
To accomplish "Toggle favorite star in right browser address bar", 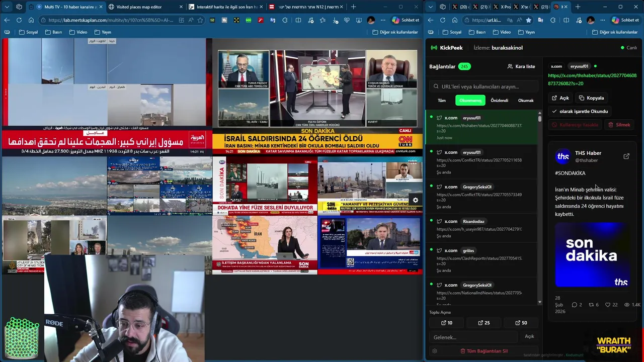I will [528, 20].
